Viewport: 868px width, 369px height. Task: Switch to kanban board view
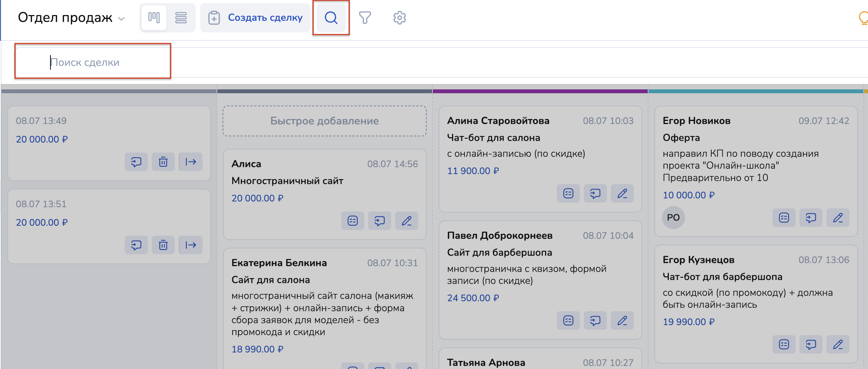(154, 18)
